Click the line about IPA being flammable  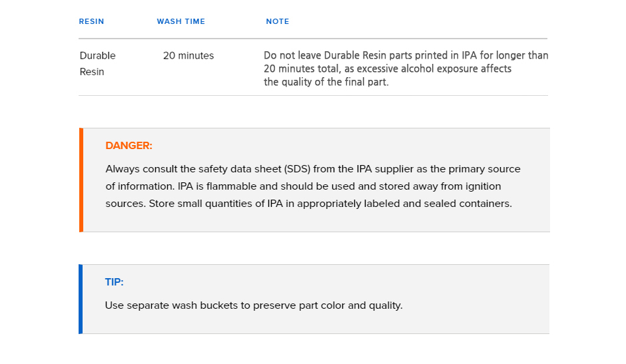[x=303, y=186]
